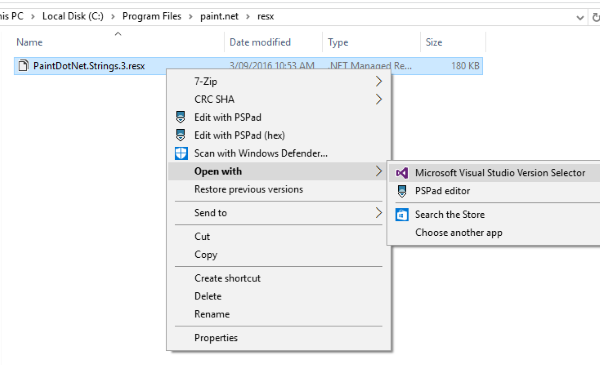Viewport: 600px width, 365px height.
Task: Click the PSPad hex edit icon
Action: click(x=180, y=135)
